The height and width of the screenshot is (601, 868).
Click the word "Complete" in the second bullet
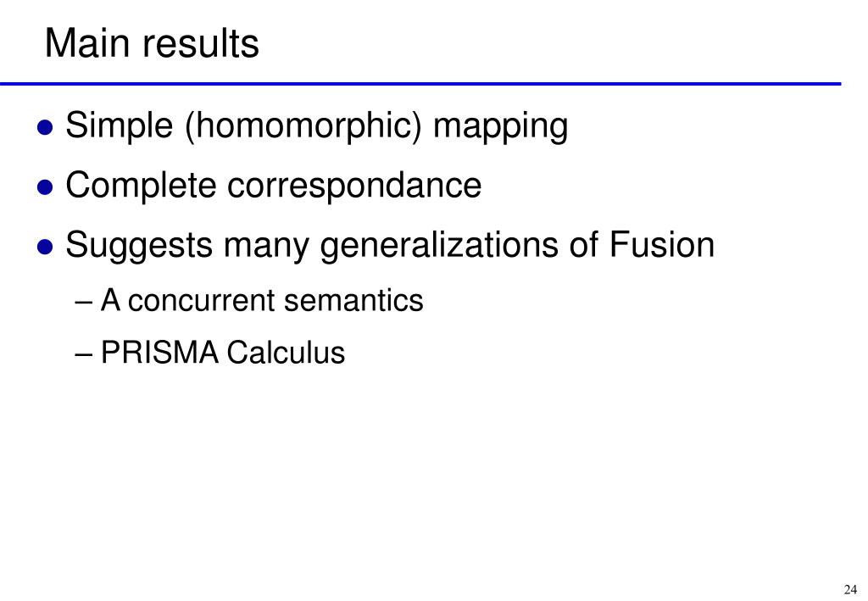pyautogui.click(x=141, y=185)
